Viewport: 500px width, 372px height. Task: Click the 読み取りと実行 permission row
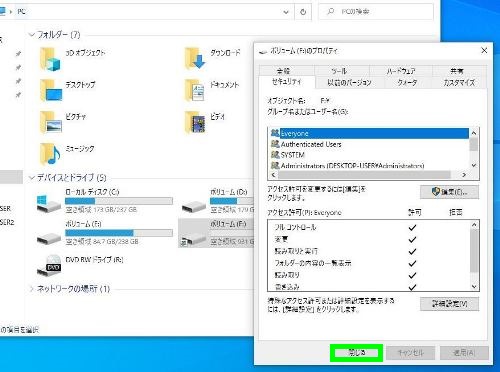coord(369,251)
